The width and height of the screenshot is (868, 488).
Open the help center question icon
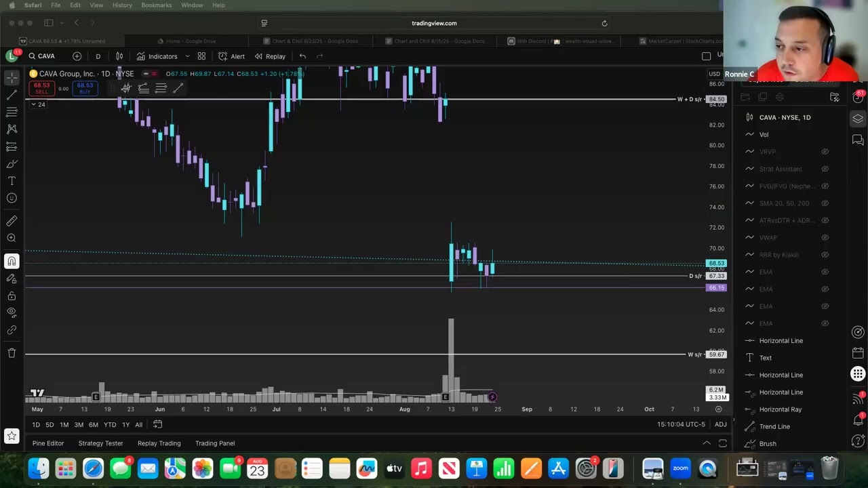tap(858, 441)
